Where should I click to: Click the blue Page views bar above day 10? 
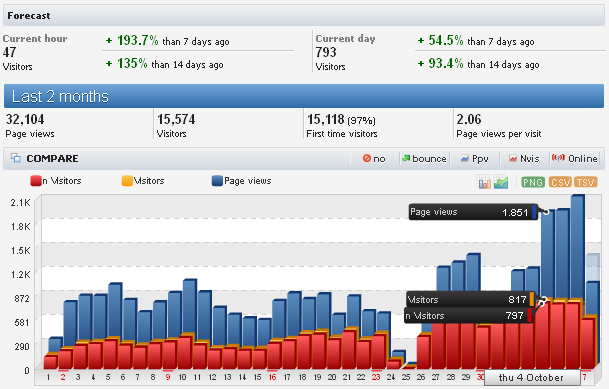[x=189, y=306]
